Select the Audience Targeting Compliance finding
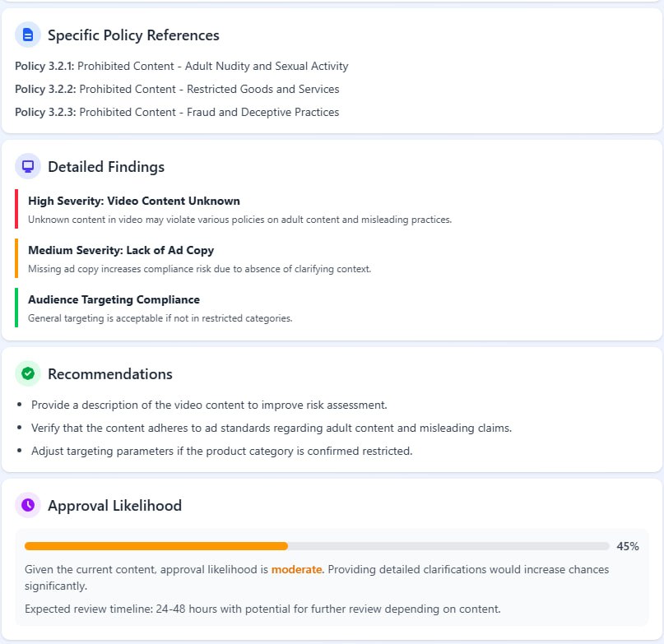664x644 pixels. [x=160, y=308]
